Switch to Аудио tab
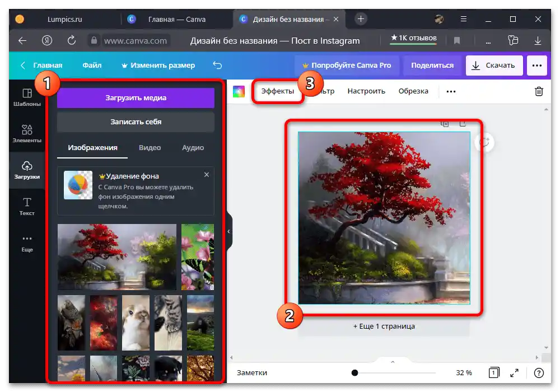The image size is (560, 392). tap(193, 148)
